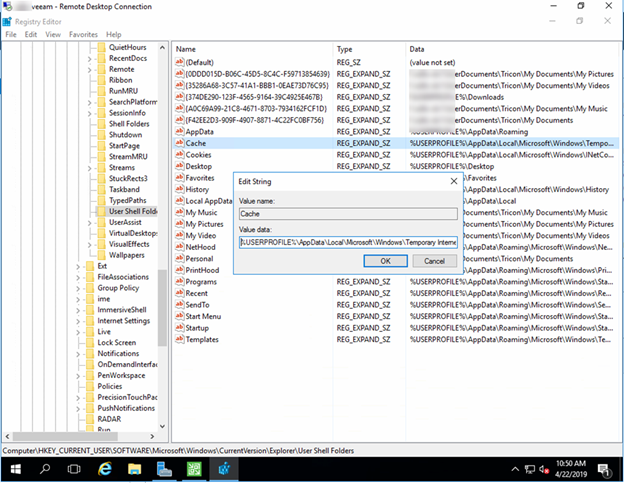This screenshot has width=624, height=483.
Task: Click the Value data input field
Action: [348, 242]
